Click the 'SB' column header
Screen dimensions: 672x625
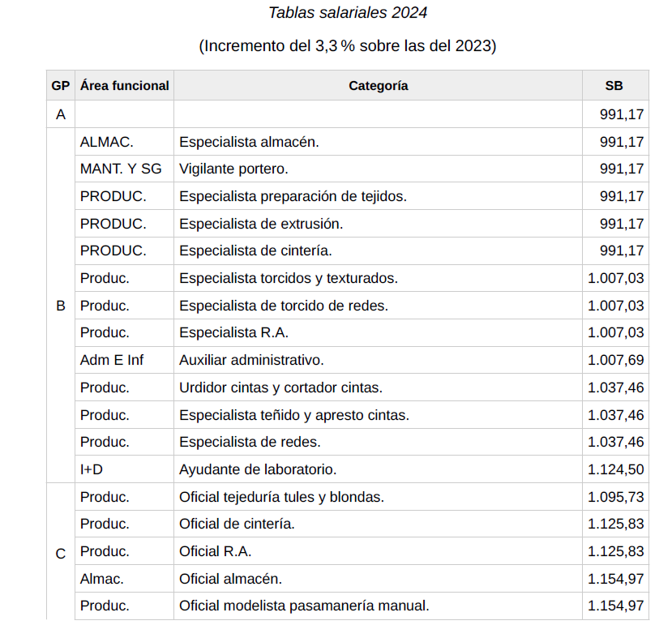[x=614, y=86]
